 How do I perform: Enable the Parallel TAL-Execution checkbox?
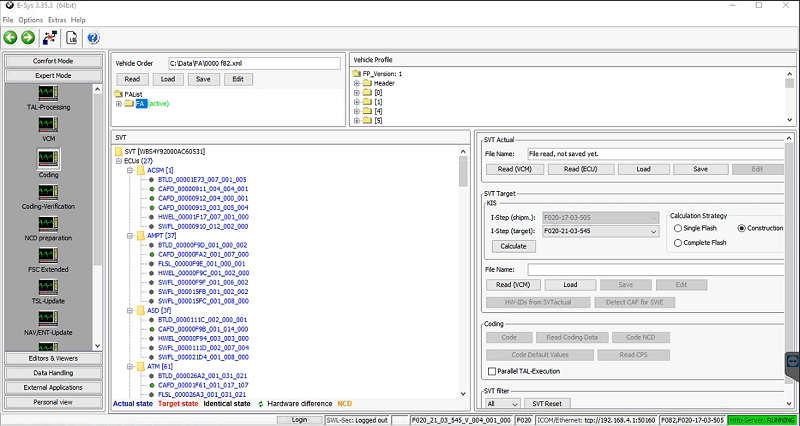490,371
